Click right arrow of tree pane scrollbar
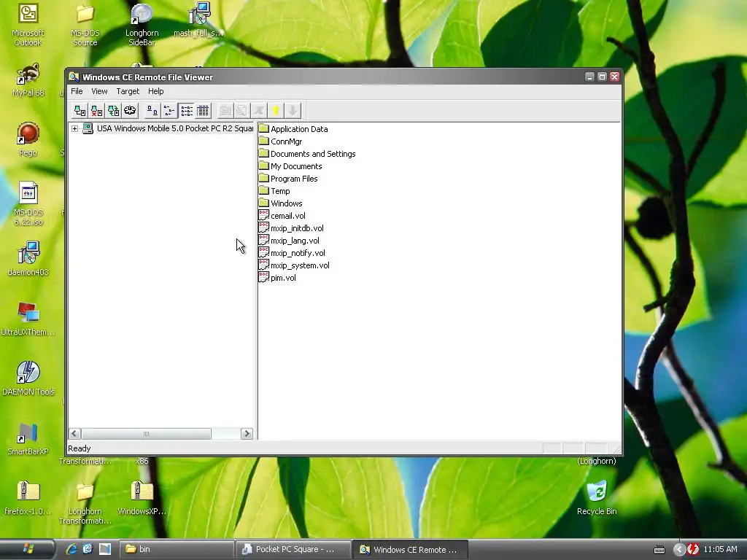Image resolution: width=747 pixels, height=560 pixels. click(247, 433)
